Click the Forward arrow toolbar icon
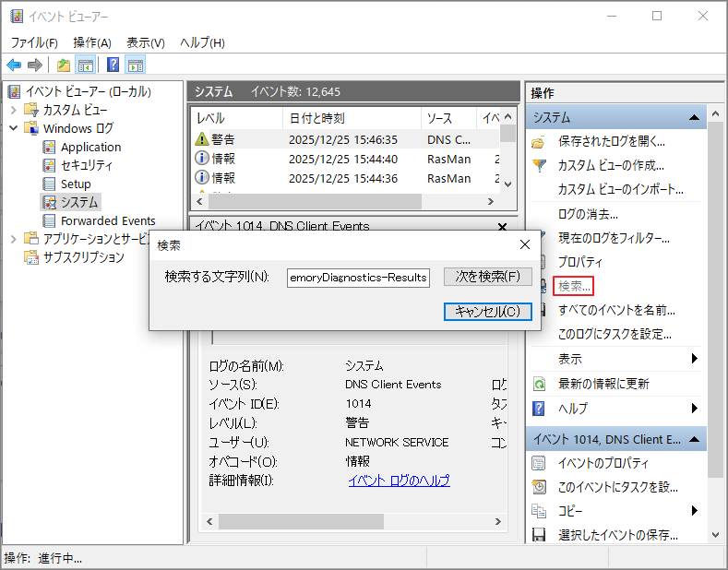Screen dimensions: 728x570 pos(35,65)
